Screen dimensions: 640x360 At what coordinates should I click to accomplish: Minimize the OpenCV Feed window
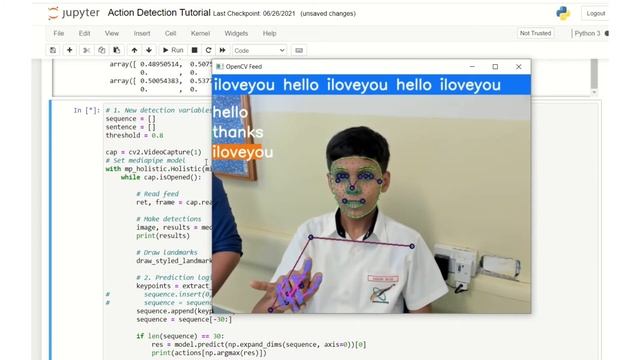click(472, 67)
